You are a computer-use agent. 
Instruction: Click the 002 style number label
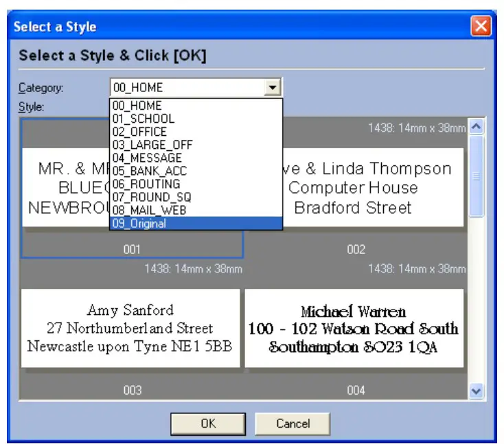point(356,249)
